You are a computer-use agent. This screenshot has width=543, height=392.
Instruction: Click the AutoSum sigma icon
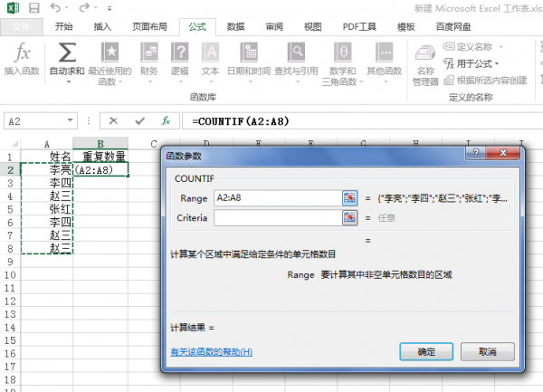tap(67, 53)
